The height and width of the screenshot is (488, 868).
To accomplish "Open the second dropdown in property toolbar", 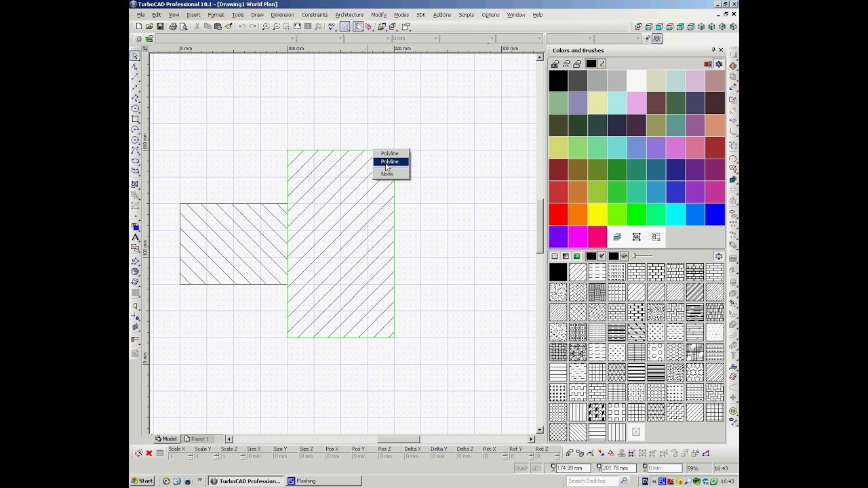I will pyautogui.click(x=340, y=39).
